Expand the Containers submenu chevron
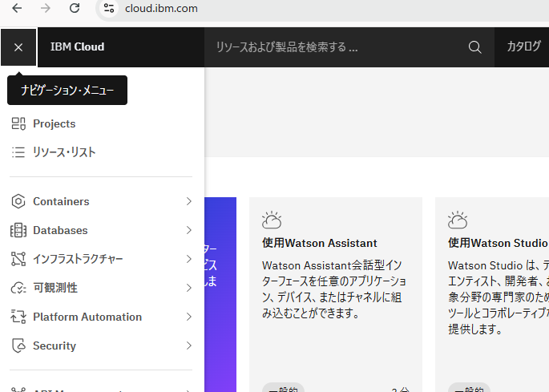The width and height of the screenshot is (549, 392). [188, 202]
